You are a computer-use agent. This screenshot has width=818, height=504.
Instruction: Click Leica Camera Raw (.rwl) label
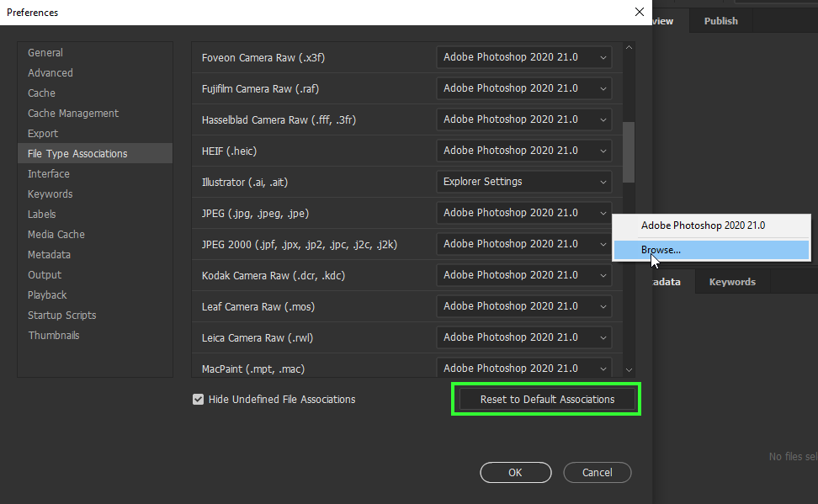pyautogui.click(x=258, y=338)
